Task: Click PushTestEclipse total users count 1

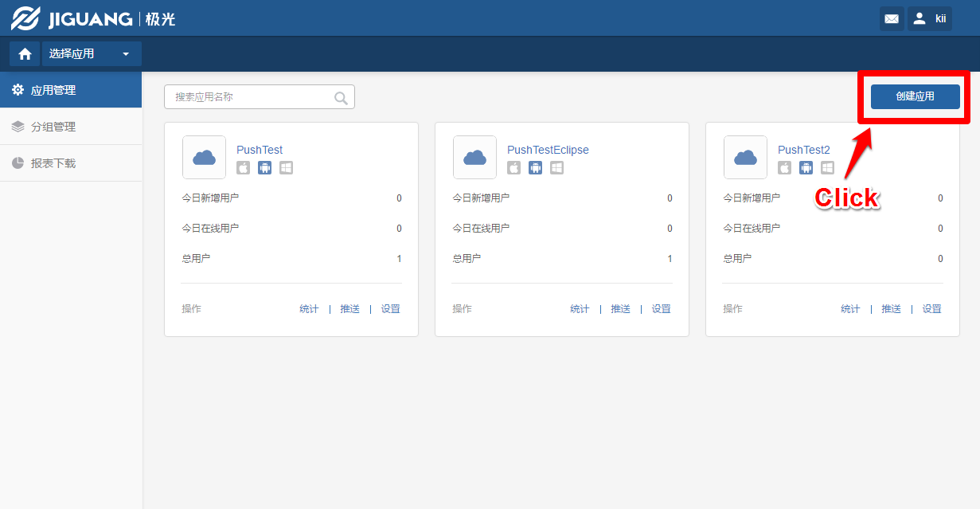Action: pos(670,259)
